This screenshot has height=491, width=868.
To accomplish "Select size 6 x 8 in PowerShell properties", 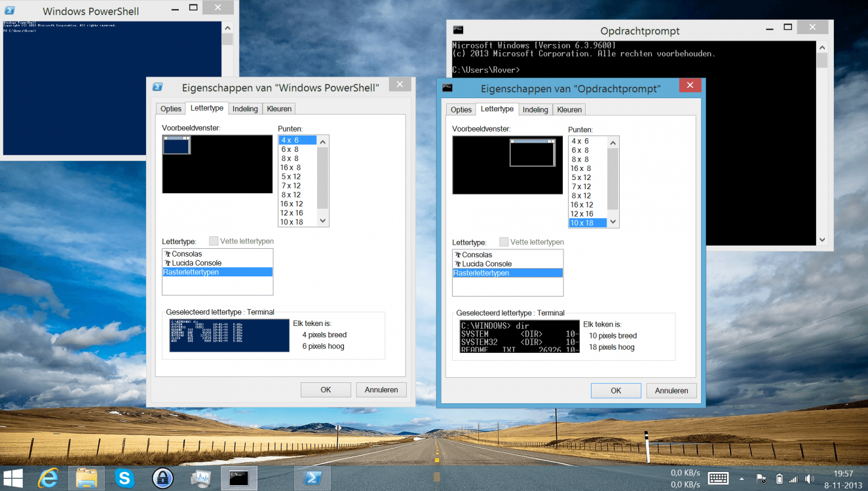I will tap(297, 149).
